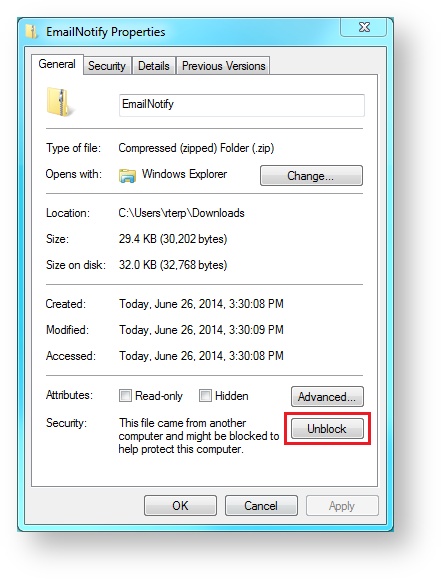Click the Security warning message text
Screen dimensions: 442x580
point(199,436)
